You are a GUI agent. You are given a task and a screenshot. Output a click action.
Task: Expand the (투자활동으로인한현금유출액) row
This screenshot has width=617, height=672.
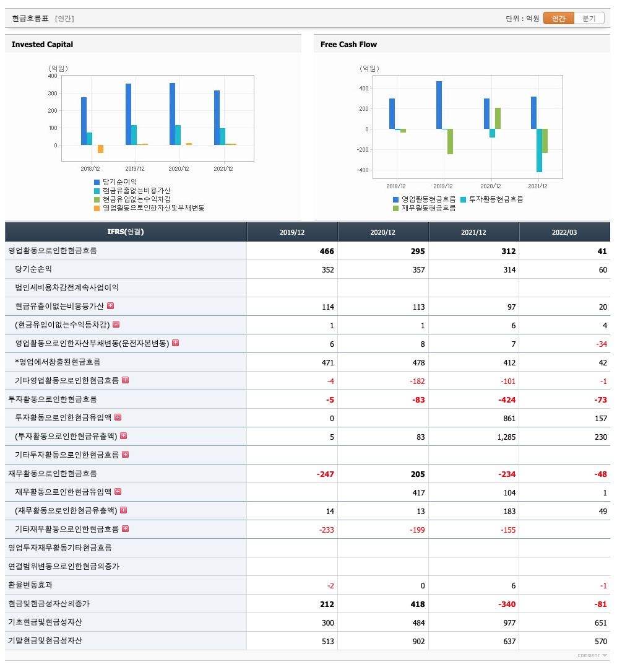click(123, 436)
